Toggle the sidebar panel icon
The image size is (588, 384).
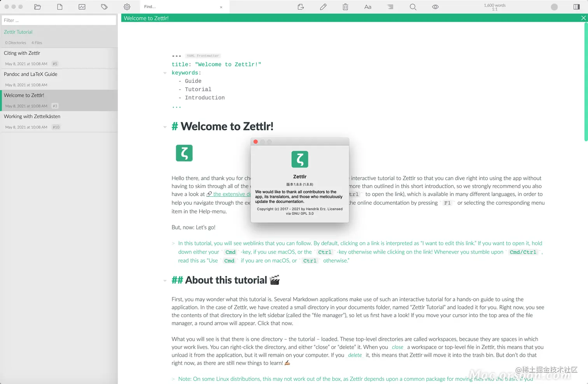(x=577, y=7)
